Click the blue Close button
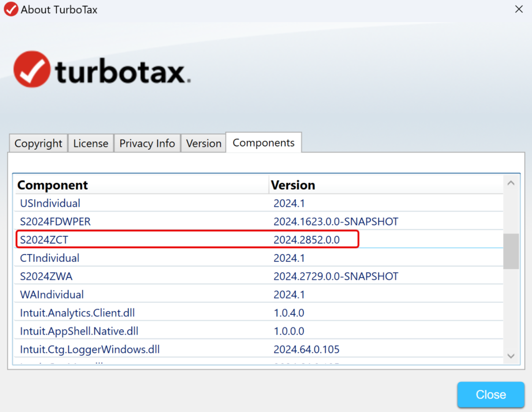This screenshot has width=532, height=412. [x=491, y=394]
